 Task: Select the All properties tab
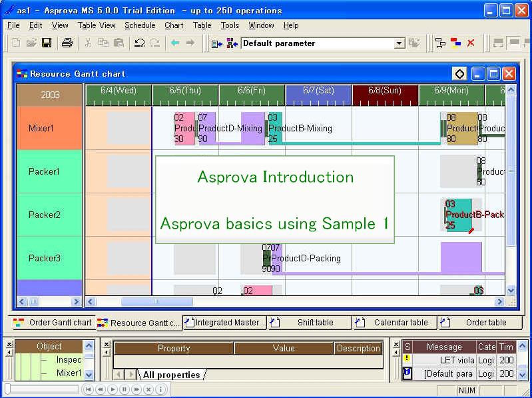point(171,375)
